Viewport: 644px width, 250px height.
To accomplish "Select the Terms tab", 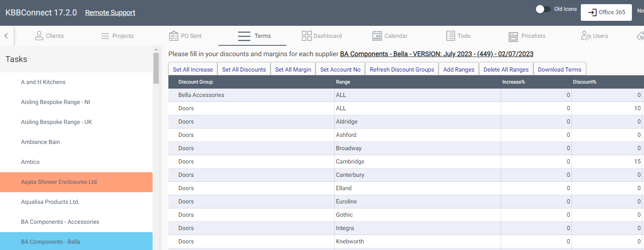I will tap(252, 36).
